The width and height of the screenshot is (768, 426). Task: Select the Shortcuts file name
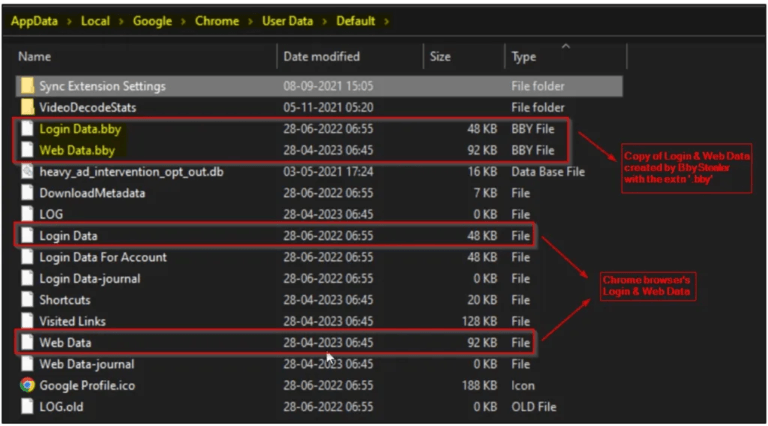pyautogui.click(x=65, y=300)
